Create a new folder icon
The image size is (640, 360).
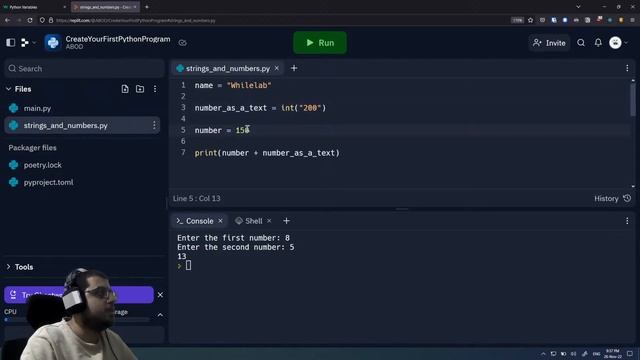point(140,89)
